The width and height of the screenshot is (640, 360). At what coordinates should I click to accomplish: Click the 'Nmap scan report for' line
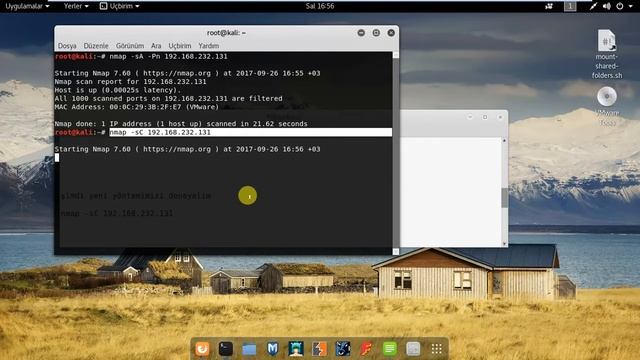pyautogui.click(x=130, y=82)
